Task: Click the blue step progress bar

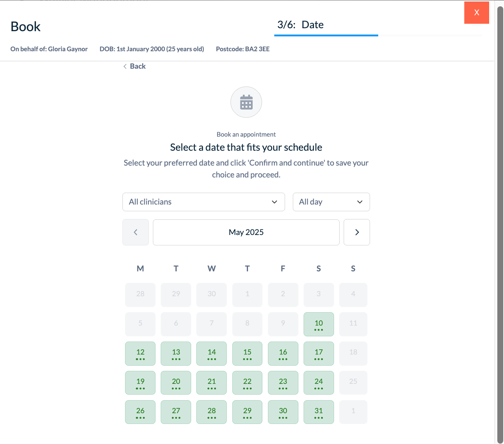Action: (326, 35)
